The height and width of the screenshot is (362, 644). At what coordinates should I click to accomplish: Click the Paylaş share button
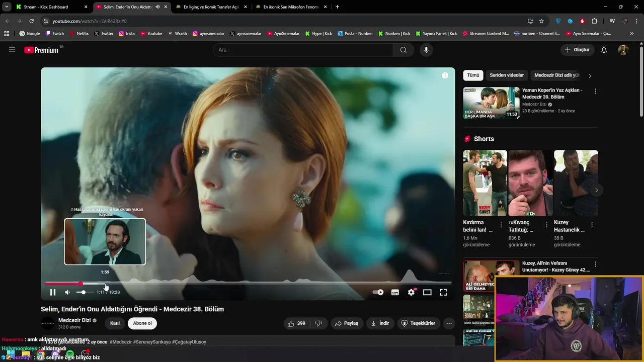click(x=347, y=323)
